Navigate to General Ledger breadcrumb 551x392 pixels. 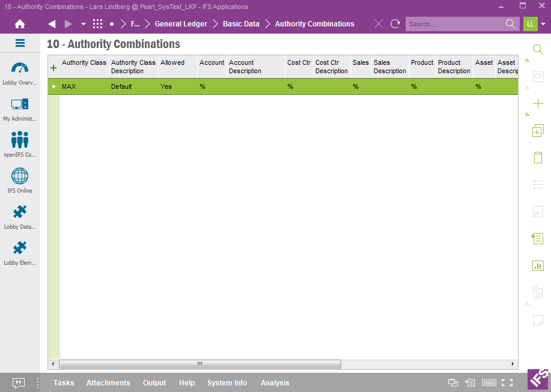(x=181, y=24)
